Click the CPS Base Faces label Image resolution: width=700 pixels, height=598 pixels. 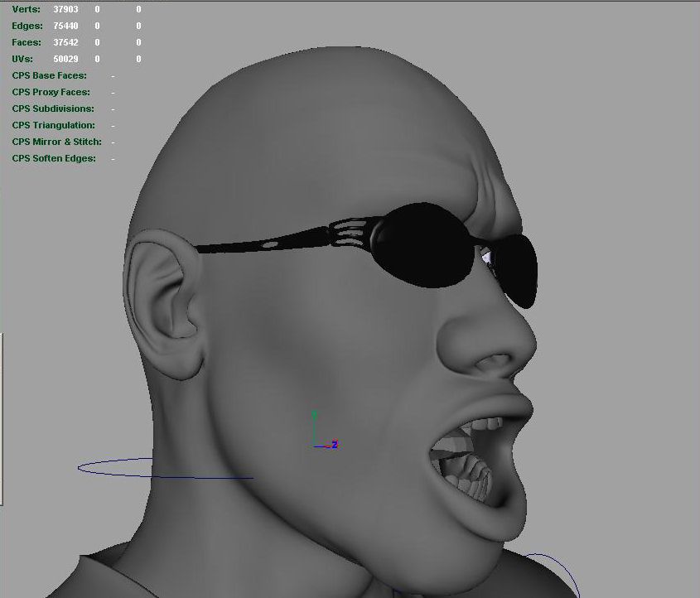[49, 75]
